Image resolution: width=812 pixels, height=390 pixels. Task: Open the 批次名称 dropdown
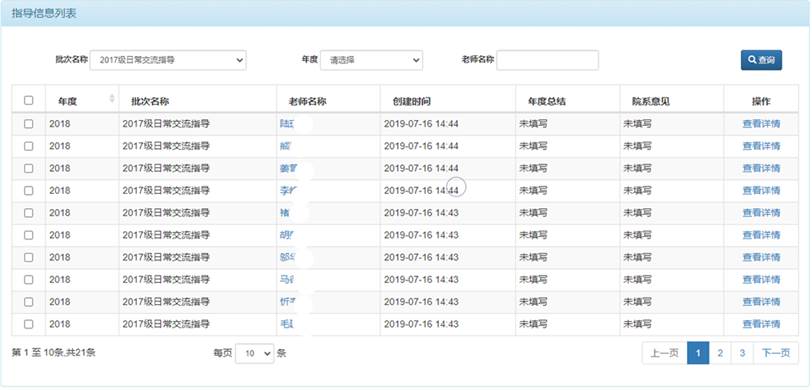click(x=168, y=60)
